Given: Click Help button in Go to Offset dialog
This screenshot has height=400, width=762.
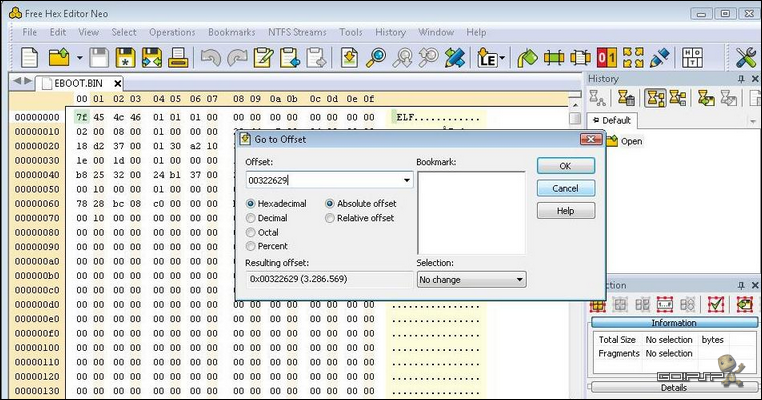Looking at the screenshot, I should click(x=566, y=210).
